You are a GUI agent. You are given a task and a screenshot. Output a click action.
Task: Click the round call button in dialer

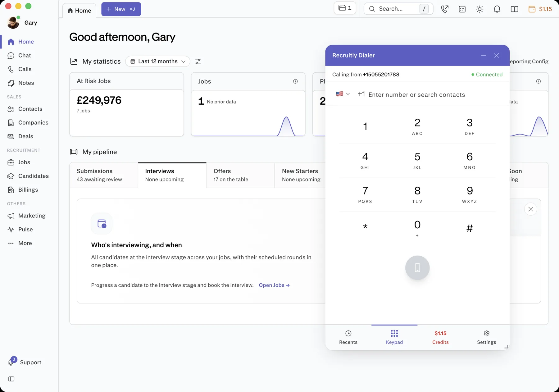click(x=417, y=268)
